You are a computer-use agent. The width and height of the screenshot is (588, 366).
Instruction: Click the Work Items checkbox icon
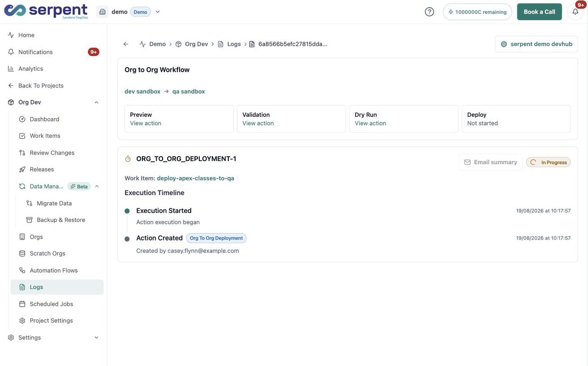[22, 136]
